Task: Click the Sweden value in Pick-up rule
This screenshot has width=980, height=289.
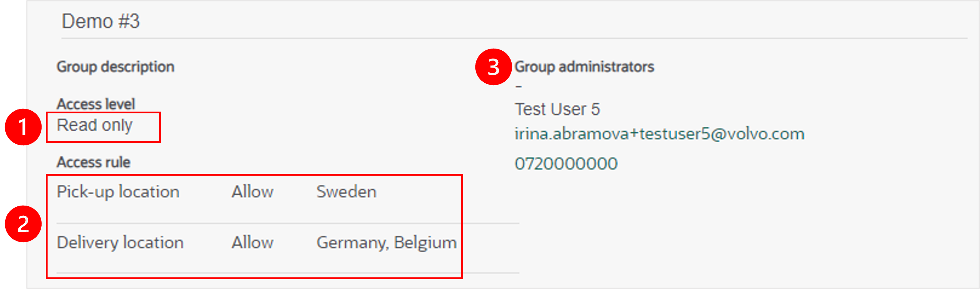Action: coord(346,191)
